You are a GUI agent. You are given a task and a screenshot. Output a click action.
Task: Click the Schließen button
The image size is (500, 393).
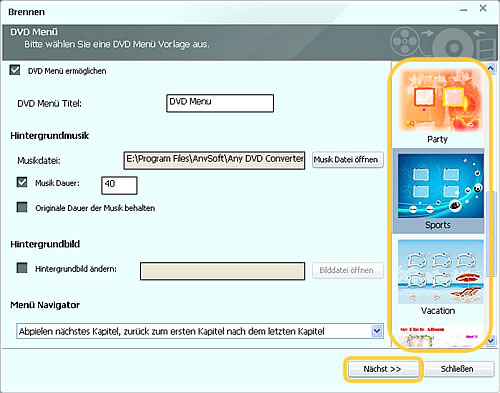[458, 369]
